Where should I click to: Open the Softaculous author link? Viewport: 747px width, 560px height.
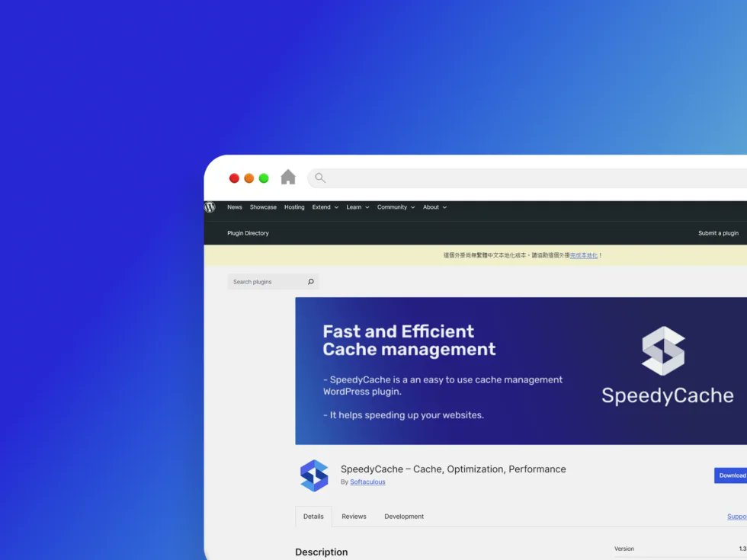[x=367, y=482]
